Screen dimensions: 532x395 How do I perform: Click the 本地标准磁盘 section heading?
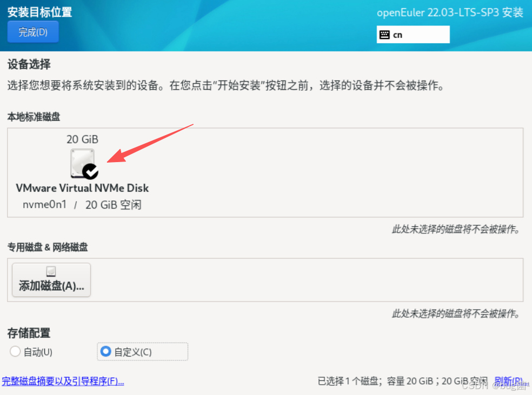tap(34, 117)
